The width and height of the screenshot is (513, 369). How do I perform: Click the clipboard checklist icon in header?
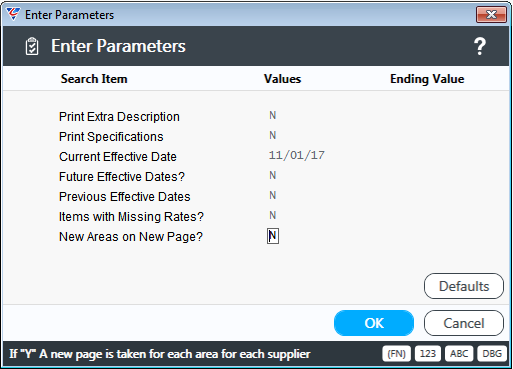click(x=32, y=46)
